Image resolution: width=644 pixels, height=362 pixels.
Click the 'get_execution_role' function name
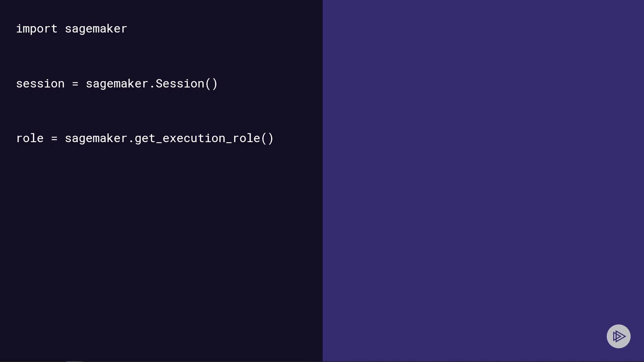coord(197,138)
